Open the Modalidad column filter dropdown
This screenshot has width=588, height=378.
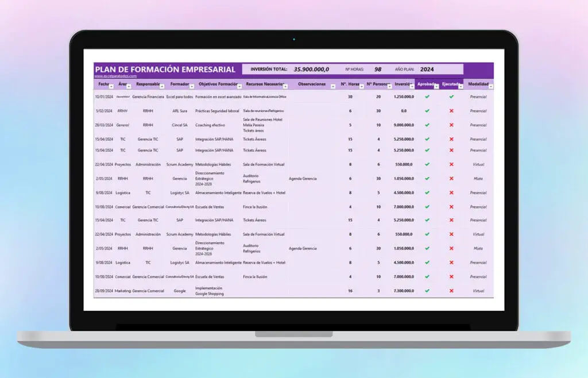[491, 87]
